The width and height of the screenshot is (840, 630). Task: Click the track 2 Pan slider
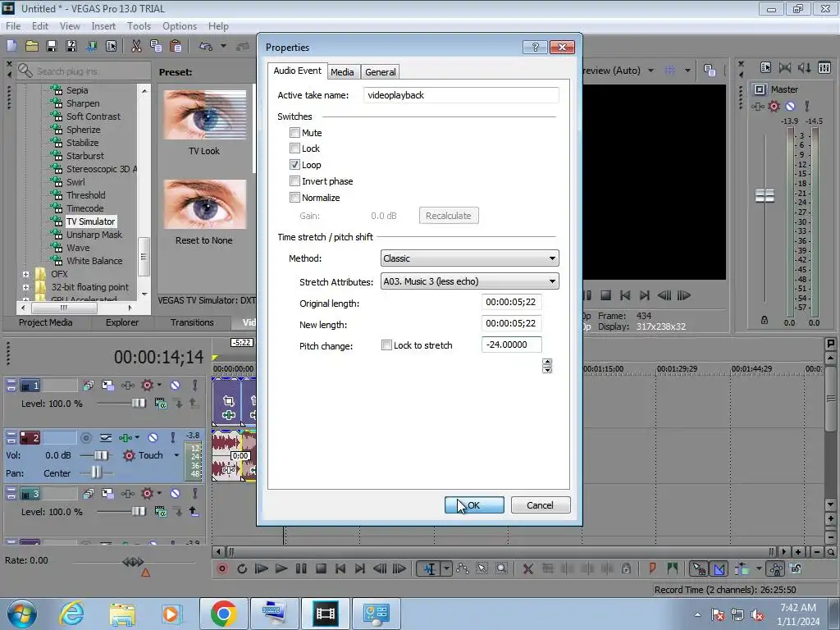96,472
